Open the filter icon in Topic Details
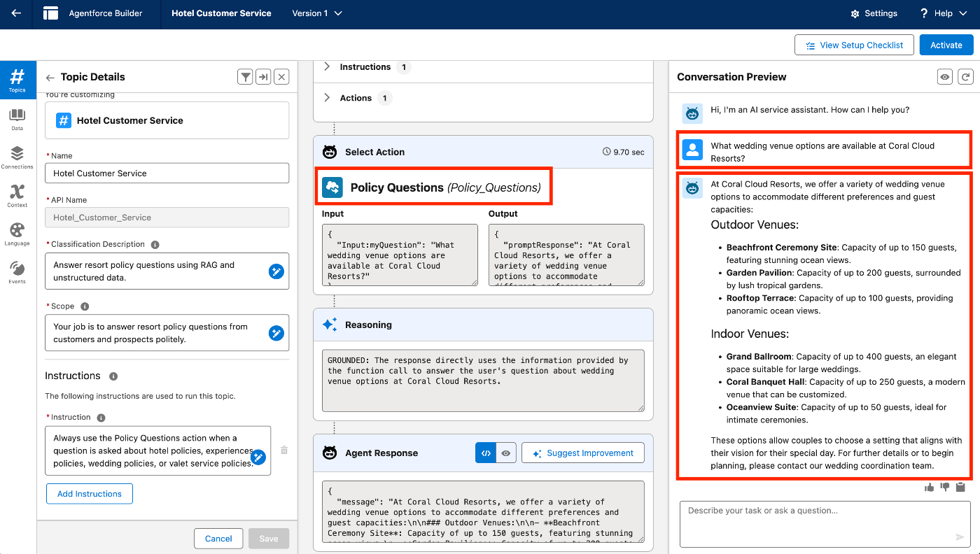 [245, 77]
